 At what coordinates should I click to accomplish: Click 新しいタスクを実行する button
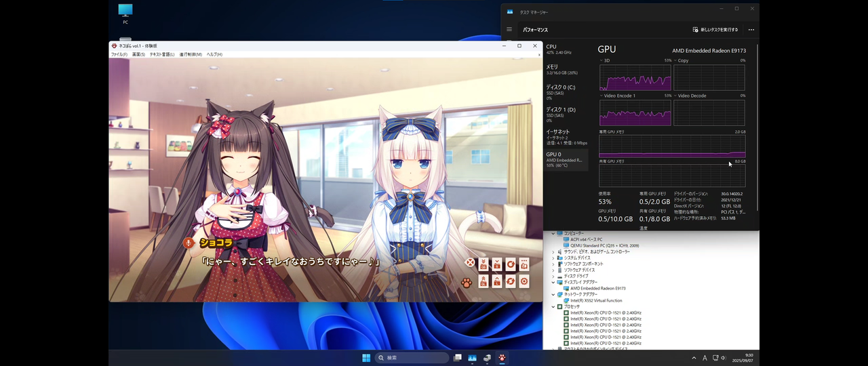click(715, 30)
